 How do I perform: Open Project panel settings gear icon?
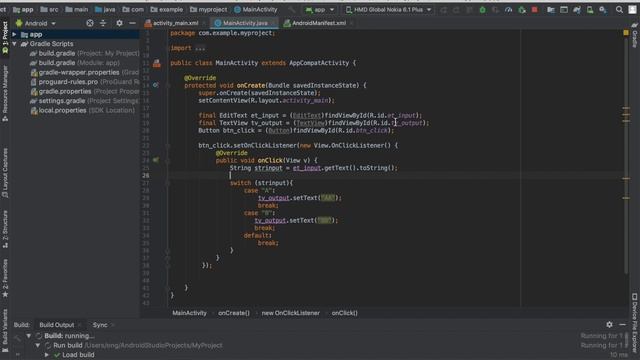click(x=119, y=23)
